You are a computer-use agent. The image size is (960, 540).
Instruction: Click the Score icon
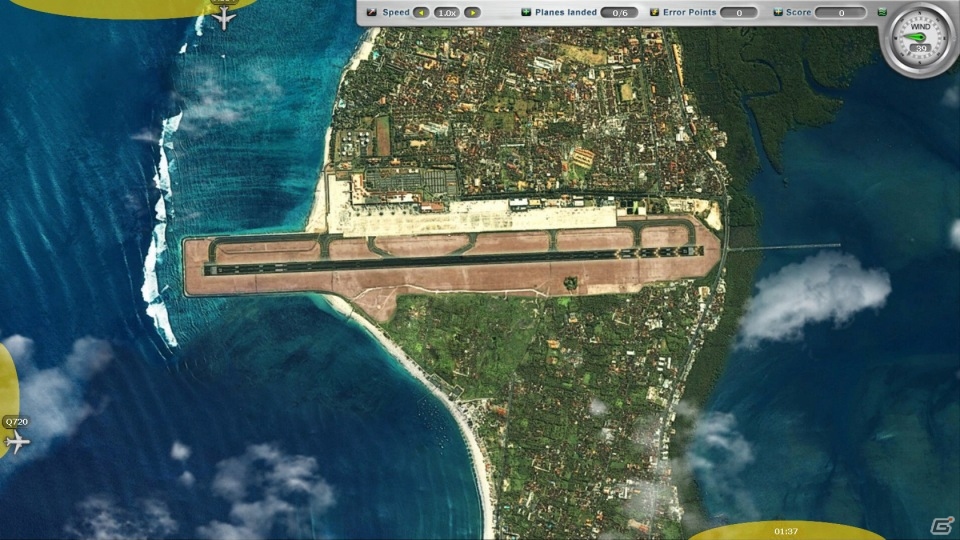[778, 12]
